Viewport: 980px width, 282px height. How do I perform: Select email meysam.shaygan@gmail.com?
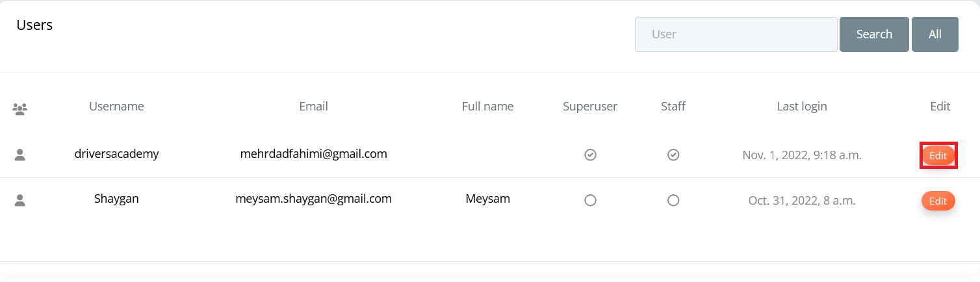click(313, 199)
